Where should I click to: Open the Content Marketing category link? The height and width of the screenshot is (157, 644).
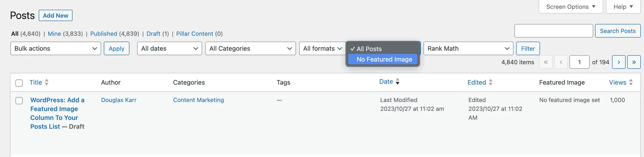[x=198, y=100]
